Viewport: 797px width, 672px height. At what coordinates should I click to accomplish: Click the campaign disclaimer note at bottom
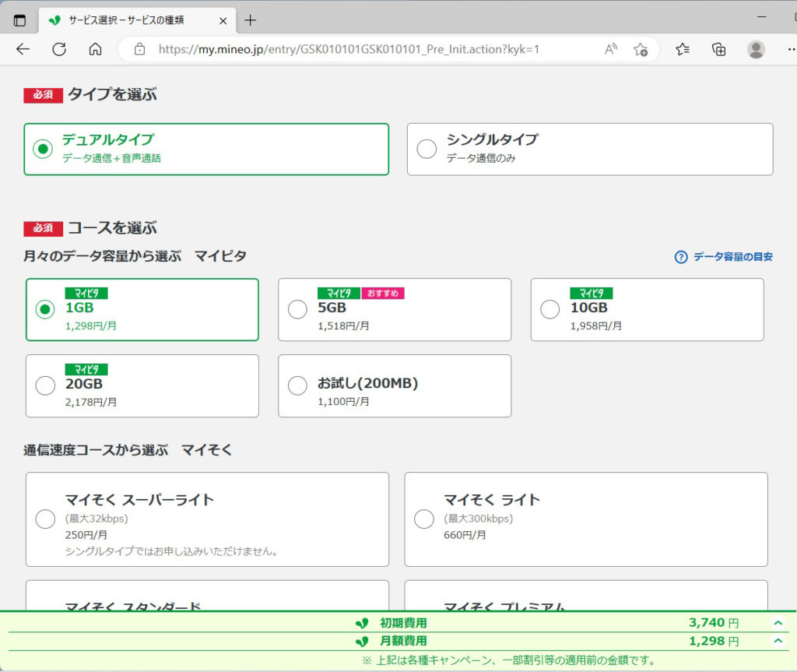[508, 660]
